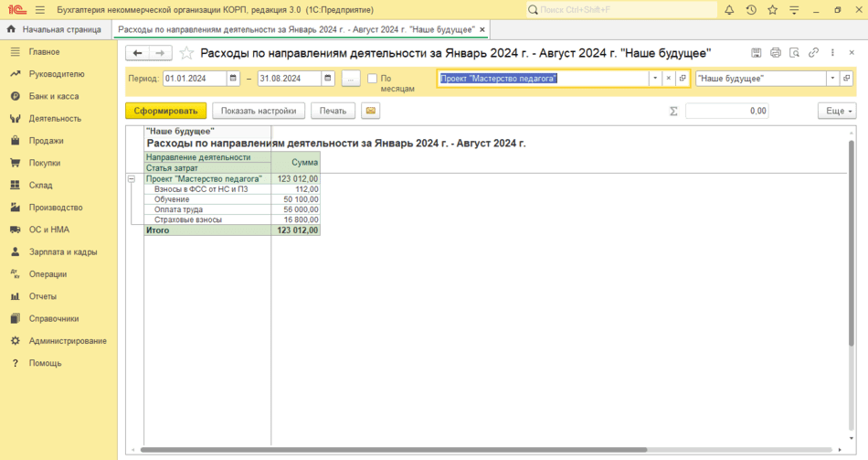Open the 'Еще' dropdown menu

pos(836,111)
